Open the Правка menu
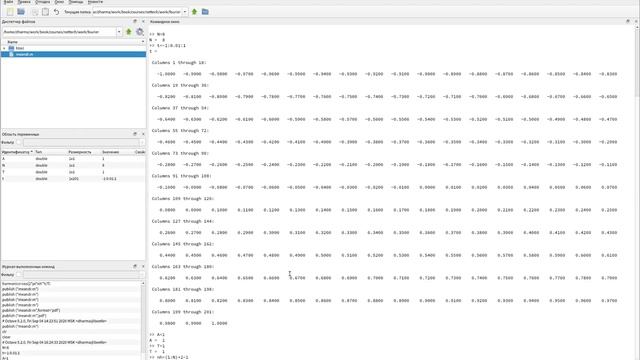This screenshot has width=640, height=360. [x=24, y=2]
